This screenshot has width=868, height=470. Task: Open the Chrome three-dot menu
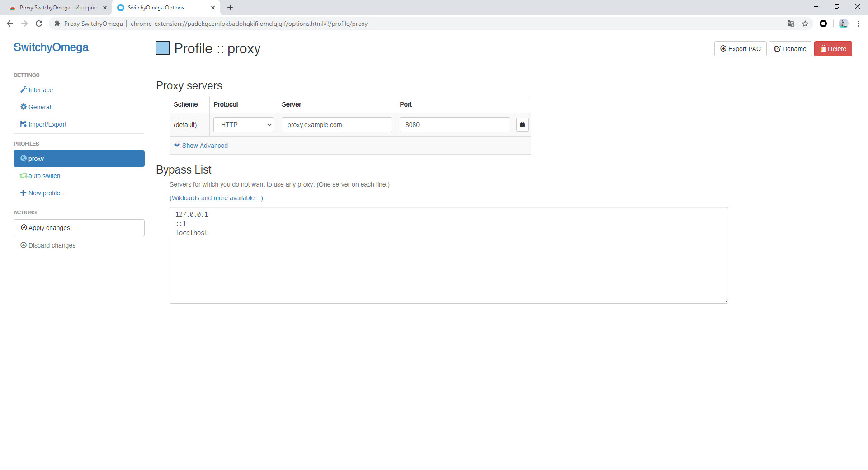(x=858, y=23)
